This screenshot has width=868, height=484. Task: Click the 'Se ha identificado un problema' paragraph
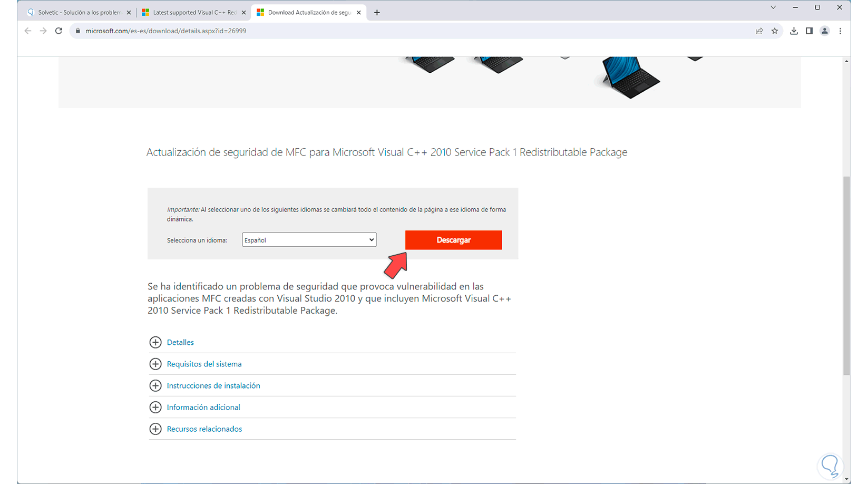coord(329,298)
